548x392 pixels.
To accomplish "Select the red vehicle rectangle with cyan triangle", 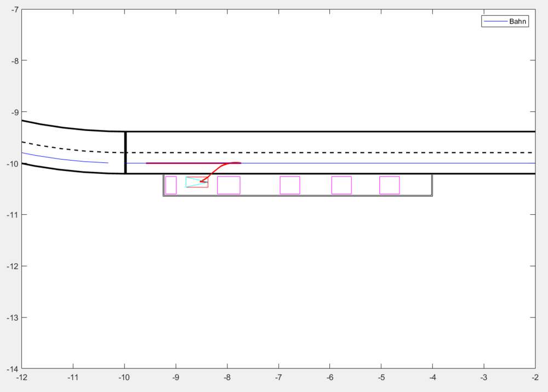I will (197, 182).
